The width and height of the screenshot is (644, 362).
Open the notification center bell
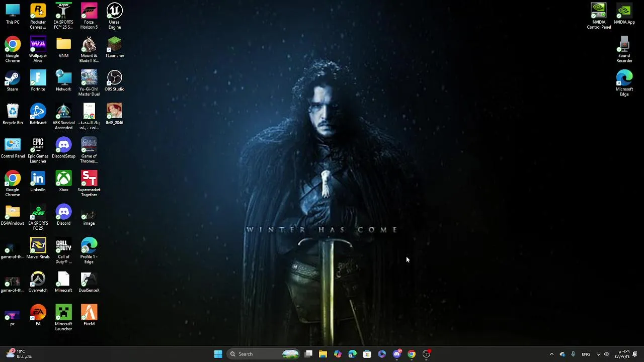tap(635, 354)
